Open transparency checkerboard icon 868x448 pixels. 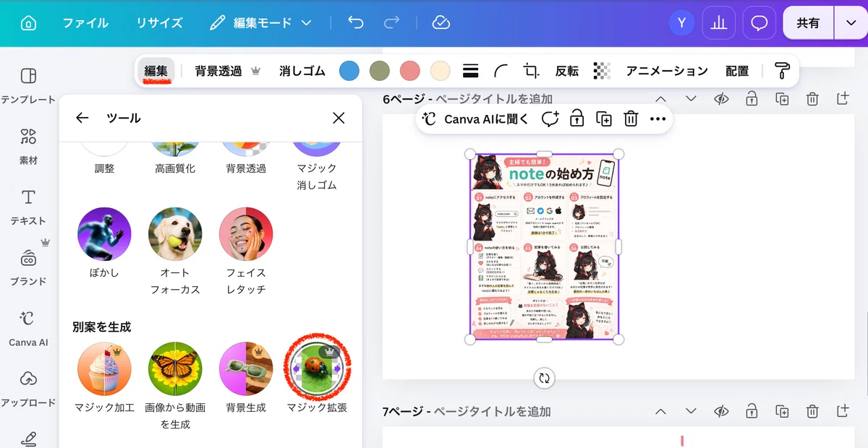pos(602,71)
